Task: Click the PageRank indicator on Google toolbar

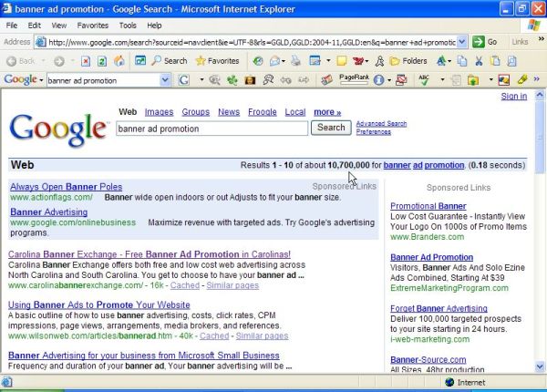Action: [354, 79]
